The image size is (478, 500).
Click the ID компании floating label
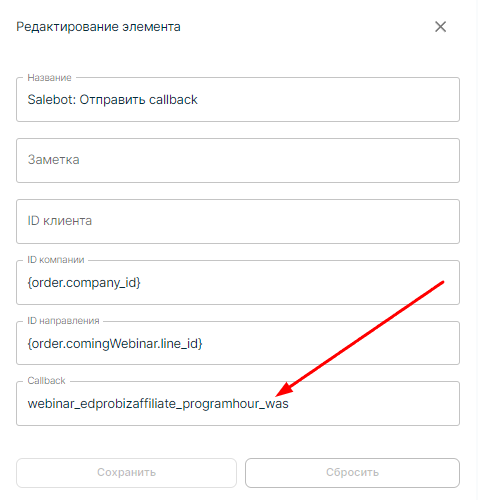[x=56, y=260]
